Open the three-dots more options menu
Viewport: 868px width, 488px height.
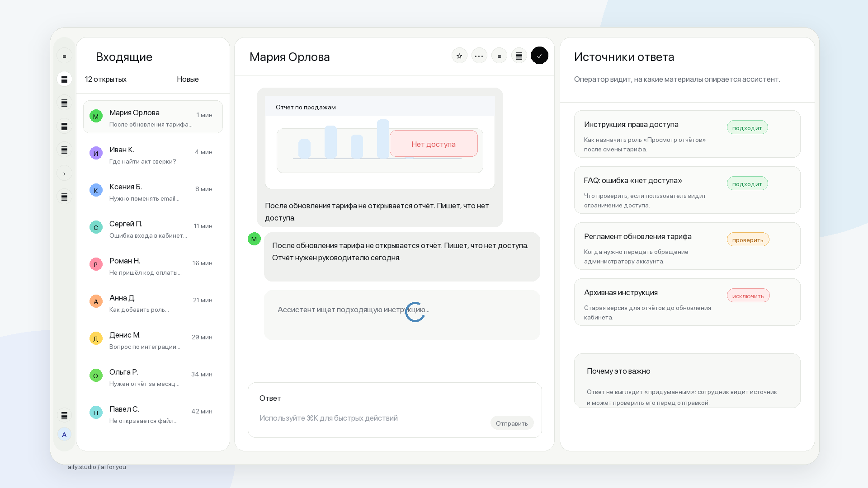coord(479,56)
